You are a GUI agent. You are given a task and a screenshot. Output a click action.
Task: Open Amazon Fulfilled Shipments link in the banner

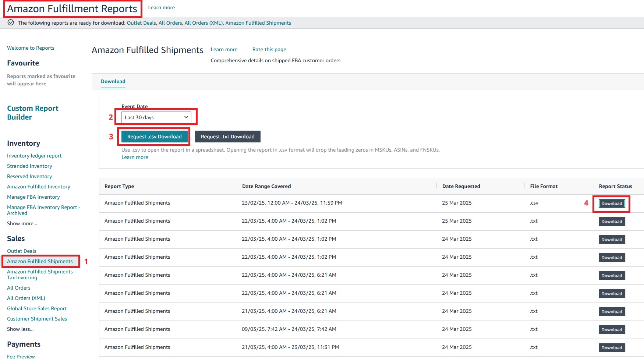[x=258, y=23]
